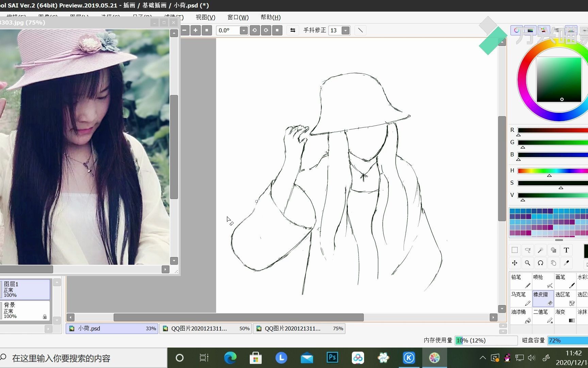Choose the 渐变 gradient tool

click(565, 316)
